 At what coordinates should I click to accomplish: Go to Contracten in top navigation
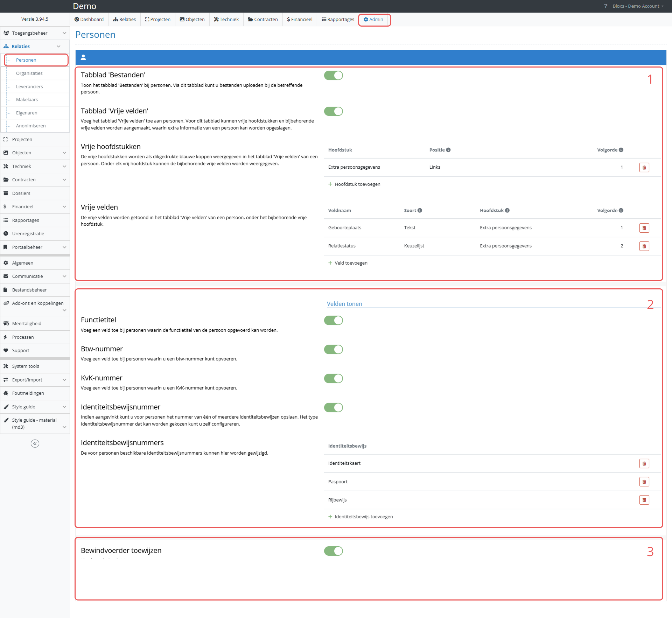pos(262,19)
